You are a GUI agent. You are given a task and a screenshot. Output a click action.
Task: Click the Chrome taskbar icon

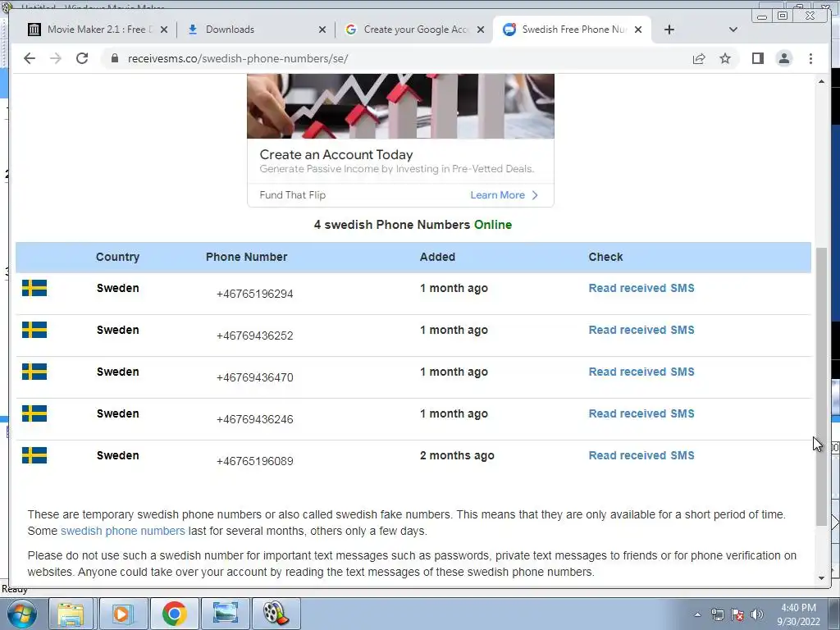tap(174, 614)
